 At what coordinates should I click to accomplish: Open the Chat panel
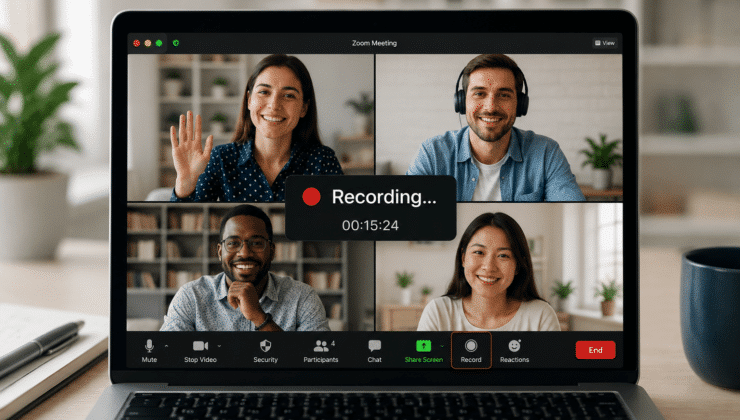375,351
